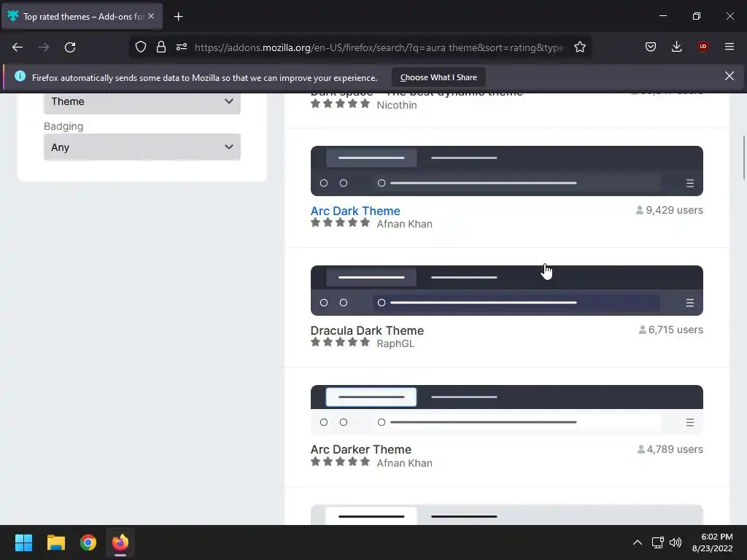Click the Dracula Dark Theme preview image
The height and width of the screenshot is (560, 747).
[506, 290]
